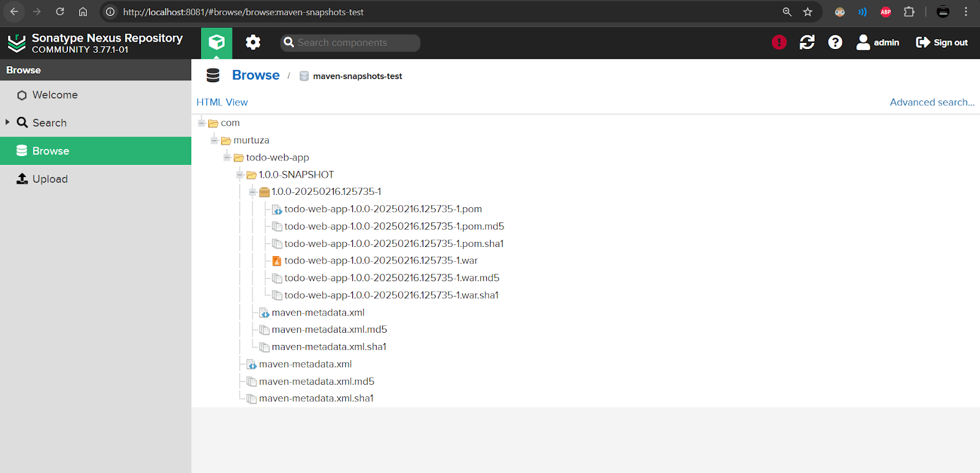Collapse the 1.0.0-20250216.125735-1 component node
Image resolution: width=980 pixels, height=473 pixels.
point(252,192)
